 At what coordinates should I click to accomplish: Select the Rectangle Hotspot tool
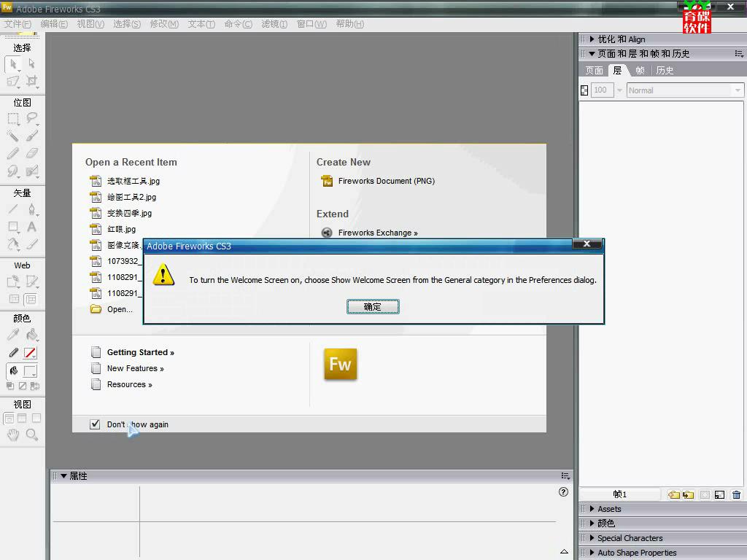click(x=13, y=281)
